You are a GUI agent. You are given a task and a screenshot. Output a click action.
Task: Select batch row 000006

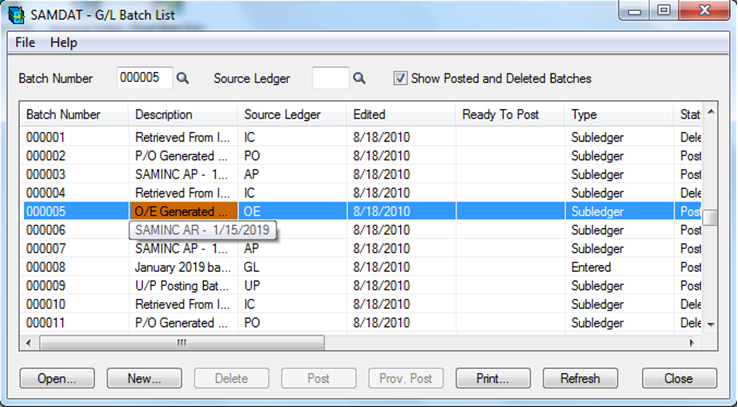(x=361, y=230)
